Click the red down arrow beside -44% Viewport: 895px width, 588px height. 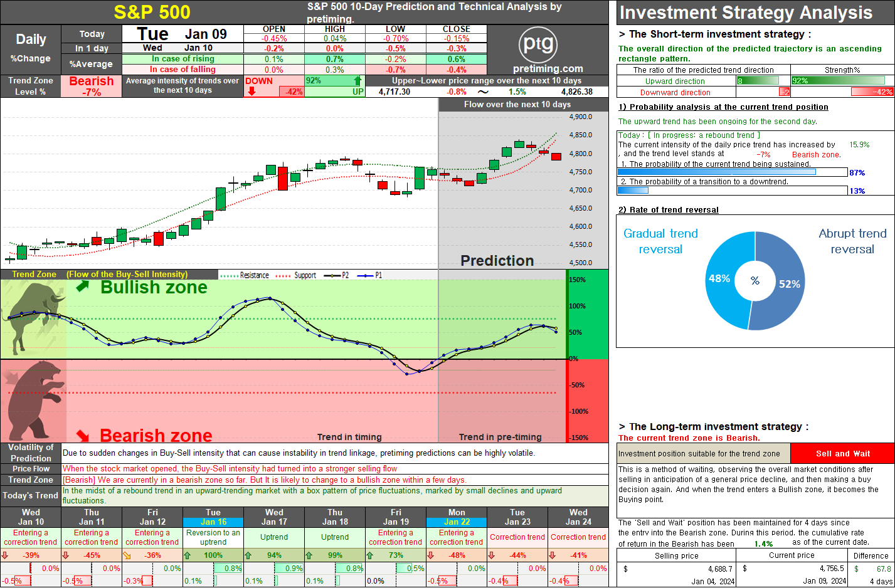(491, 555)
